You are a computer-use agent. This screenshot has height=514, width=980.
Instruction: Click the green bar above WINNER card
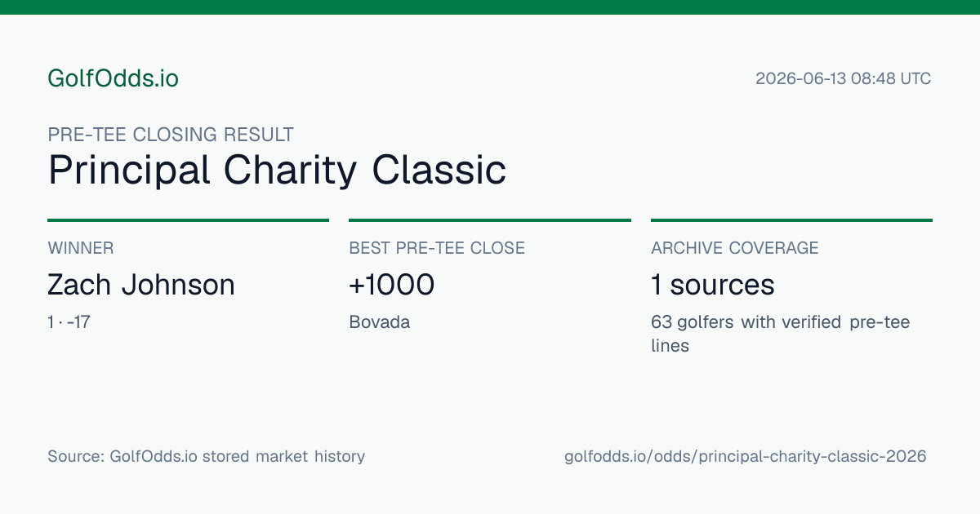tap(188, 220)
